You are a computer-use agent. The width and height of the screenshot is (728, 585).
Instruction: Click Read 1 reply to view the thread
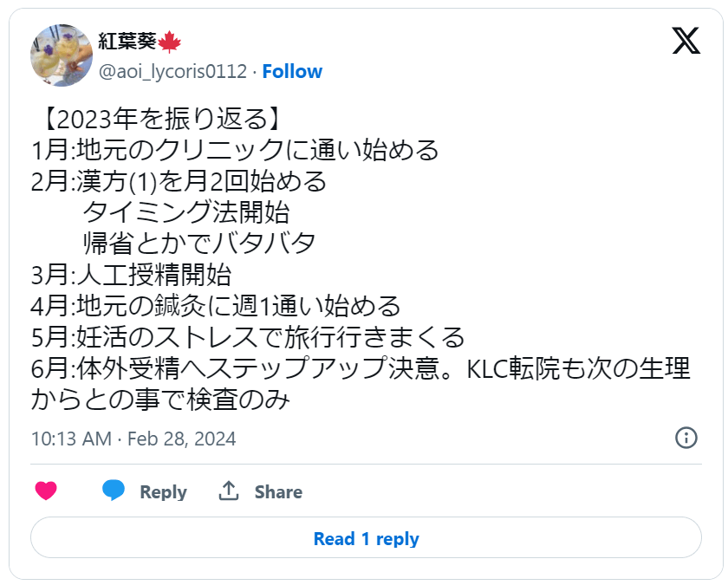364,538
